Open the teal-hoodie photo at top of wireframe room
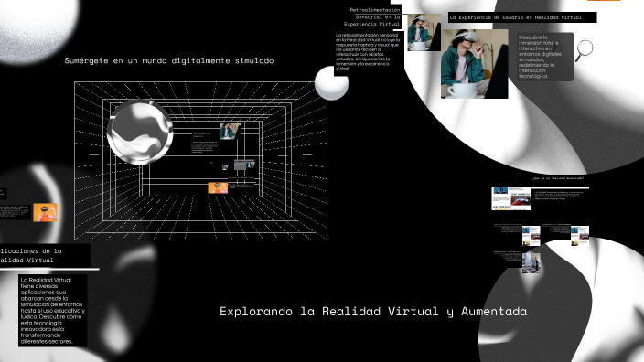The image size is (644, 362). (x=230, y=132)
